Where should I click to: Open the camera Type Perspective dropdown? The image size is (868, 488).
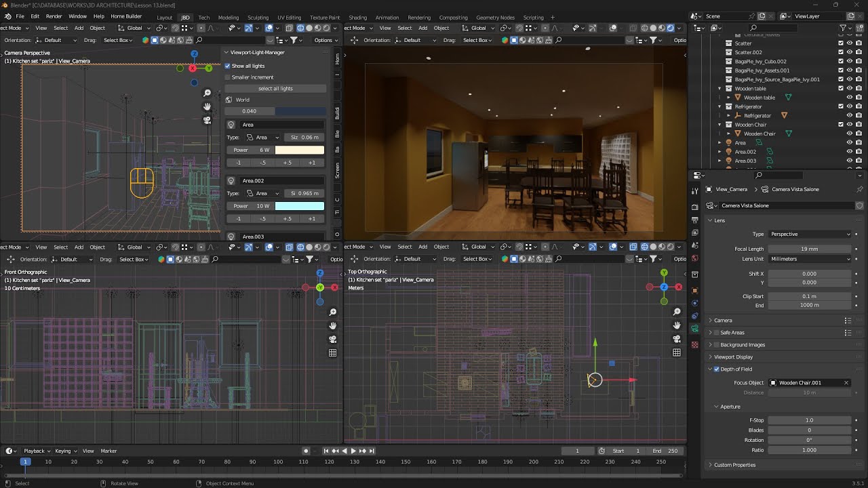click(810, 234)
